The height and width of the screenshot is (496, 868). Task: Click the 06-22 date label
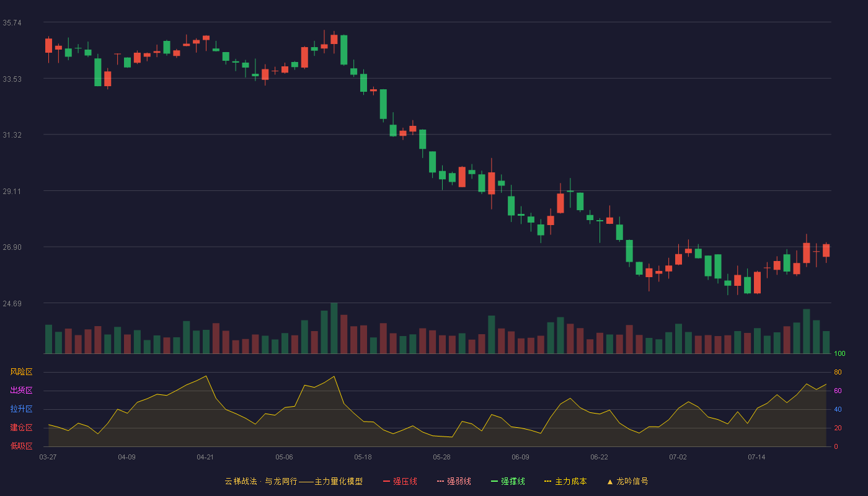tap(599, 457)
